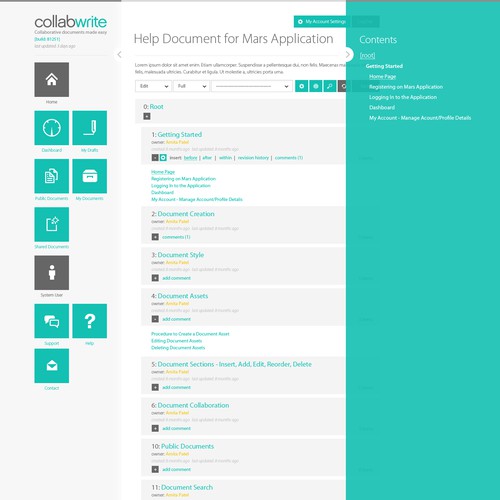Viewport: 500px width, 500px height.
Task: Click the System User person tile
Action: [x=52, y=273]
